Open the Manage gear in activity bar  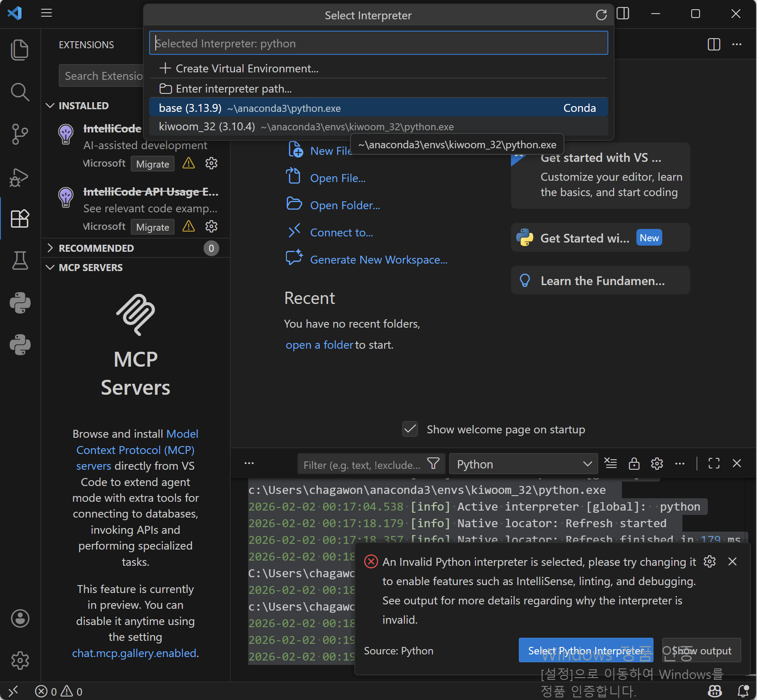20,661
